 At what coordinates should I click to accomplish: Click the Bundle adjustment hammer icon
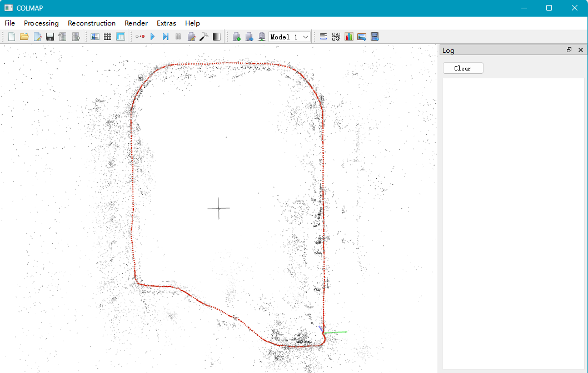click(203, 37)
